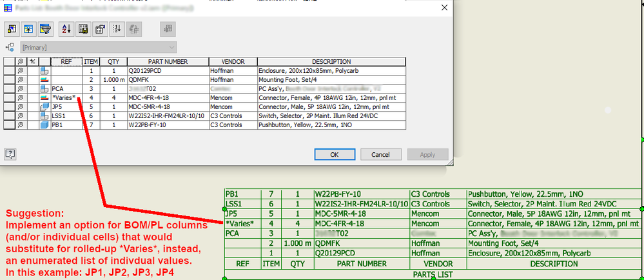Viewport: 644px width, 280px height.
Task: Click the magnifier column header icon
Action: point(21,62)
